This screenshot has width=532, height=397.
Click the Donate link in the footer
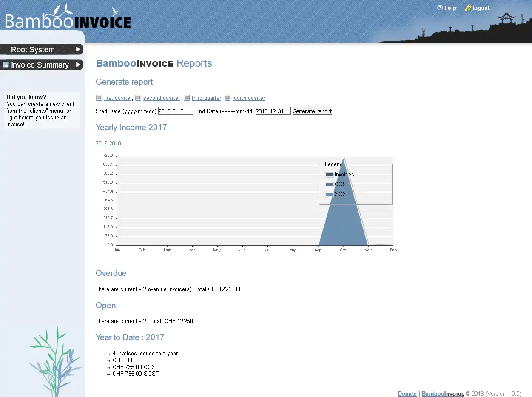tap(407, 394)
